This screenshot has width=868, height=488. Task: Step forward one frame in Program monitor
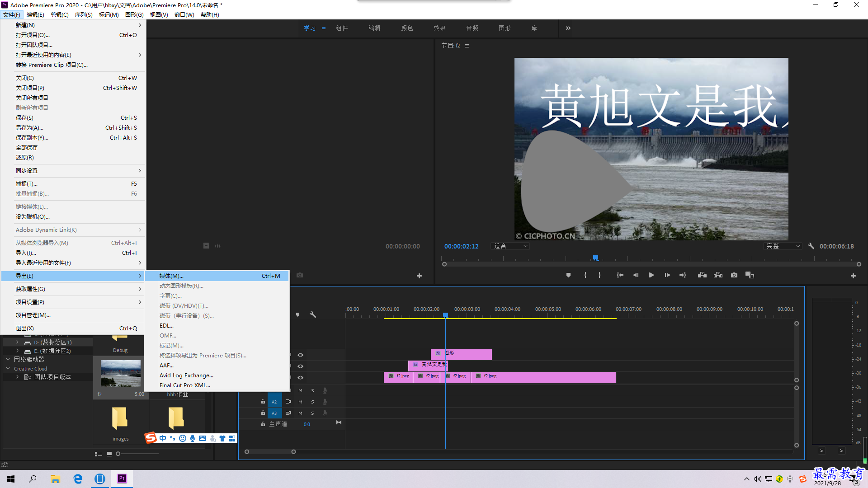pyautogui.click(x=667, y=275)
